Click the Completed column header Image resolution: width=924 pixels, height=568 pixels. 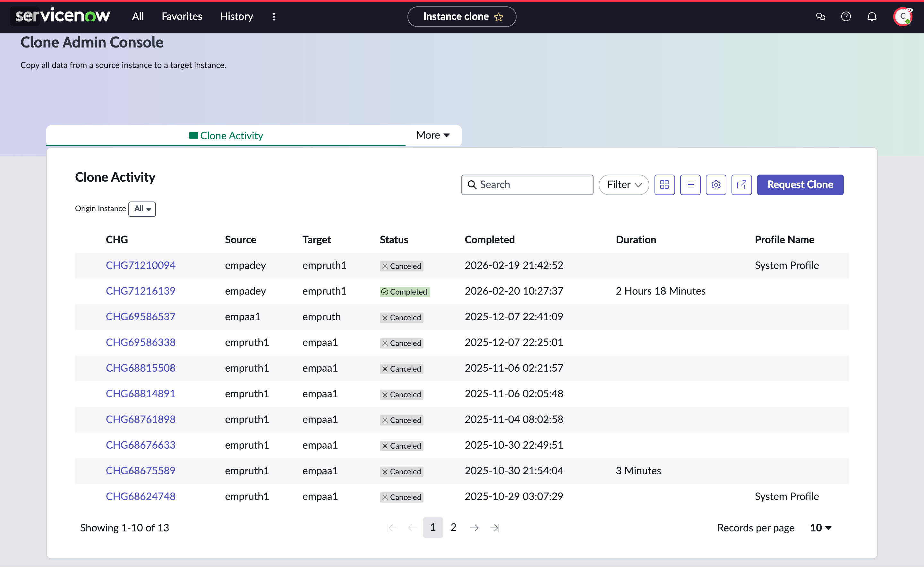pos(490,240)
